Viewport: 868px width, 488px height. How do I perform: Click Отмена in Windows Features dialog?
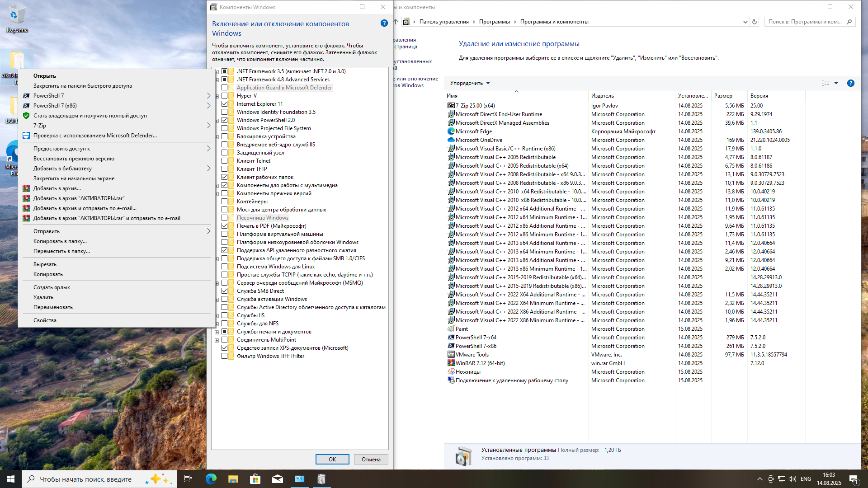tap(371, 459)
